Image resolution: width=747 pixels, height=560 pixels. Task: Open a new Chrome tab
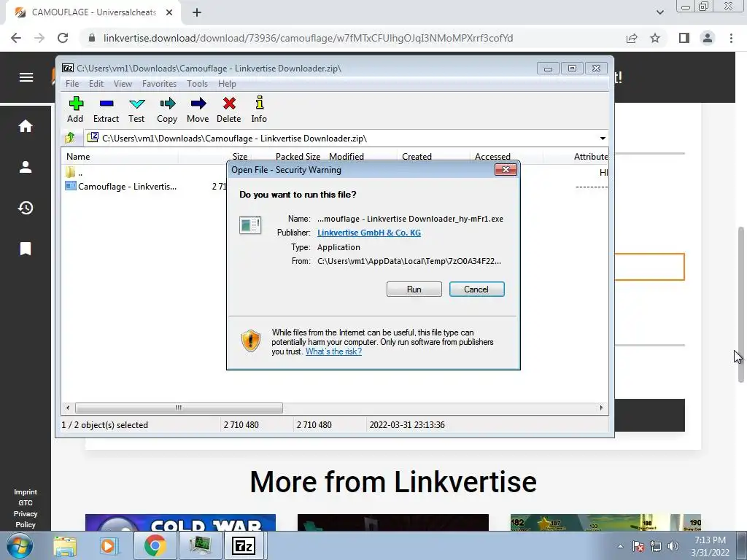click(x=197, y=12)
